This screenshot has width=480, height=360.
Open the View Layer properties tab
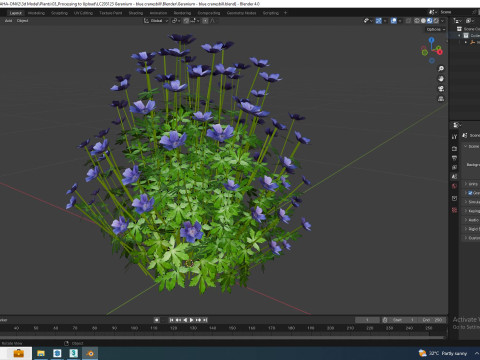point(454,167)
